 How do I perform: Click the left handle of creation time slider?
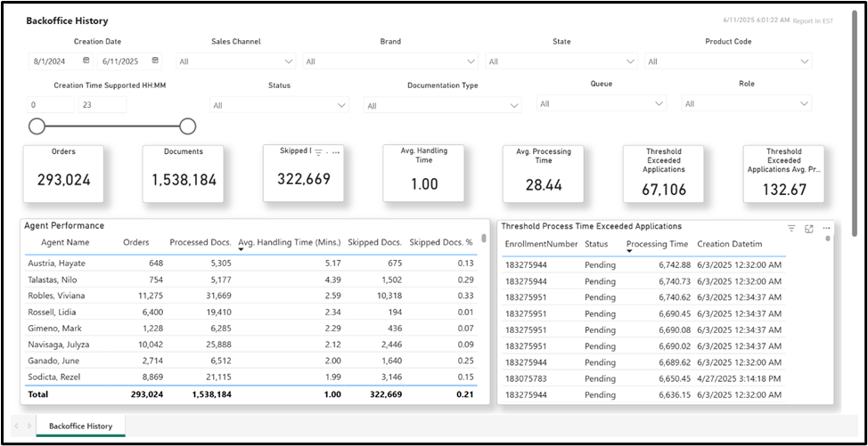coord(37,126)
